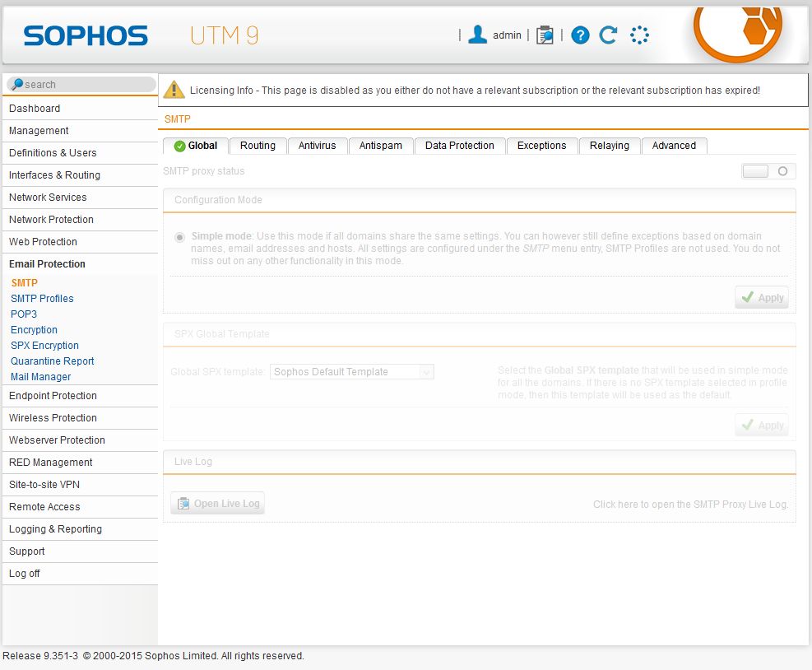The image size is (812, 670).
Task: Open the Advanced tab
Action: pos(674,146)
